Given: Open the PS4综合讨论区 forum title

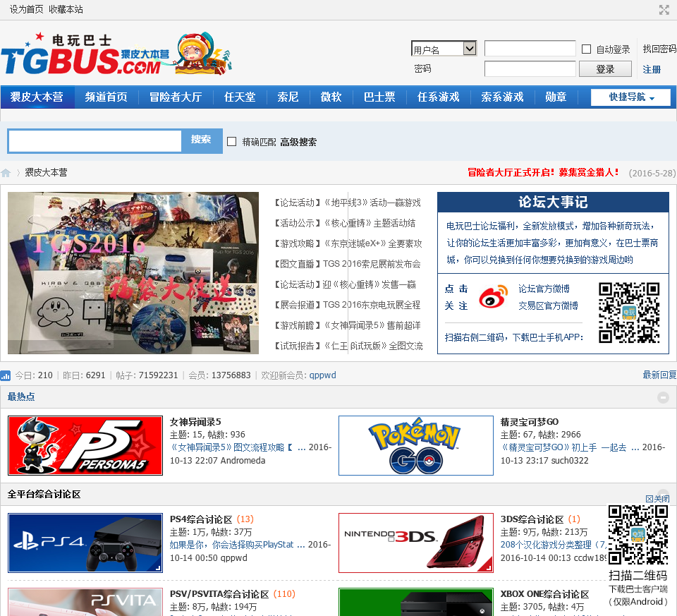Looking at the screenshot, I should pyautogui.click(x=201, y=519).
